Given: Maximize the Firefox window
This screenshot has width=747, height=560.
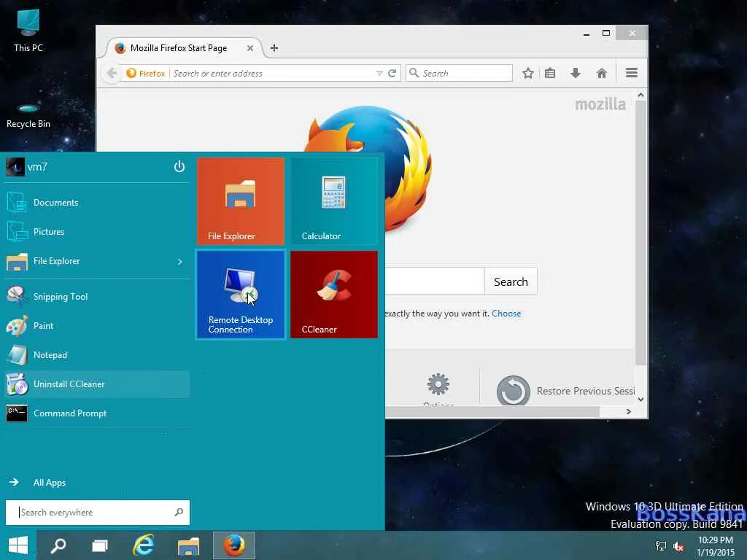Looking at the screenshot, I should coord(606,34).
